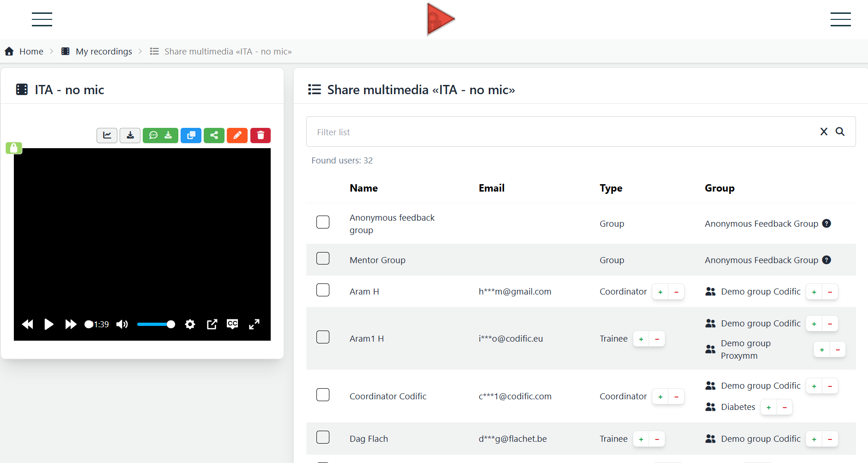Play the video
The image size is (868, 463).
[49, 324]
